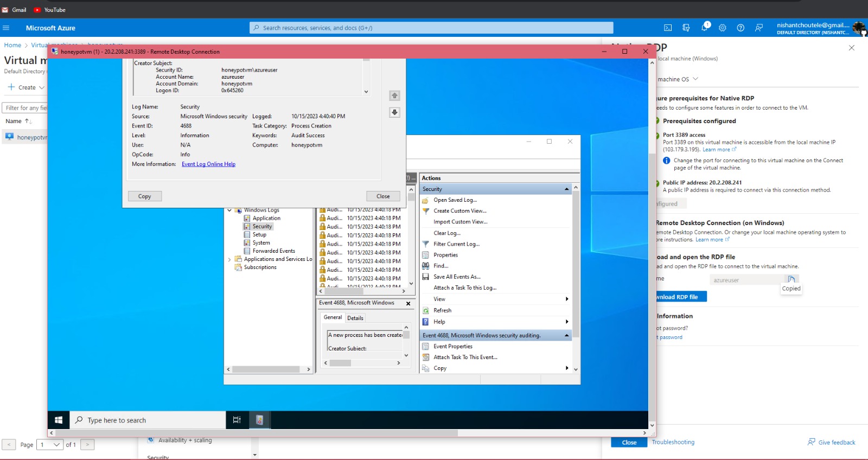Click Create Custom View funnel icon

click(426, 211)
